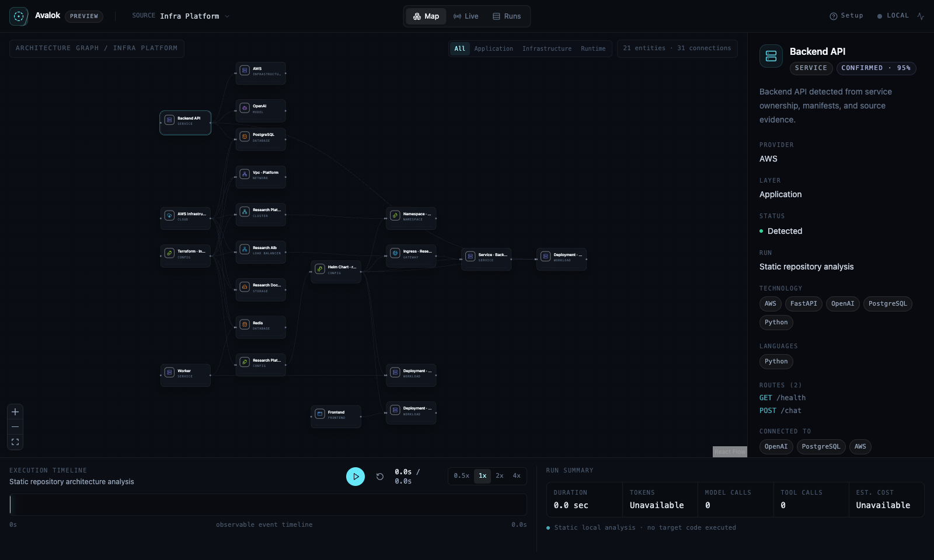Switch to the Live view tab

coord(466,16)
